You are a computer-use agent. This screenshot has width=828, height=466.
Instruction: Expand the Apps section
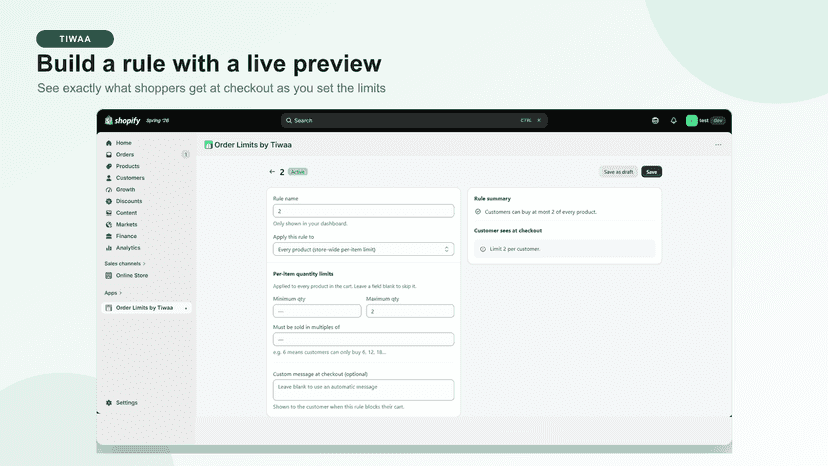tap(112, 293)
